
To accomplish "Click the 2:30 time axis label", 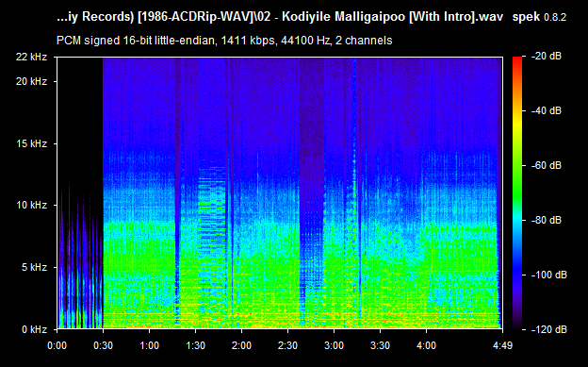I will click(x=287, y=345).
